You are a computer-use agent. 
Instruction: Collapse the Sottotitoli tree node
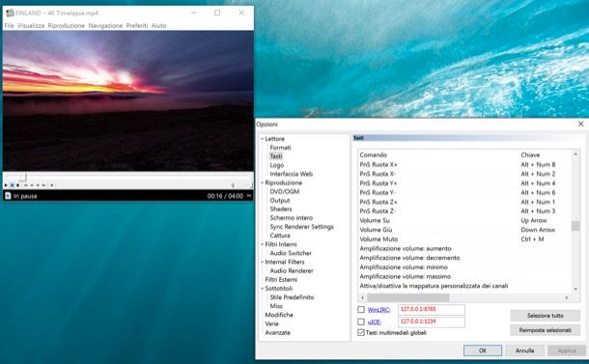pyautogui.click(x=263, y=289)
